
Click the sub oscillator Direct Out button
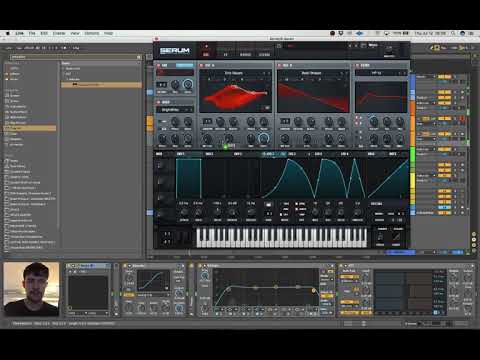click(x=185, y=65)
